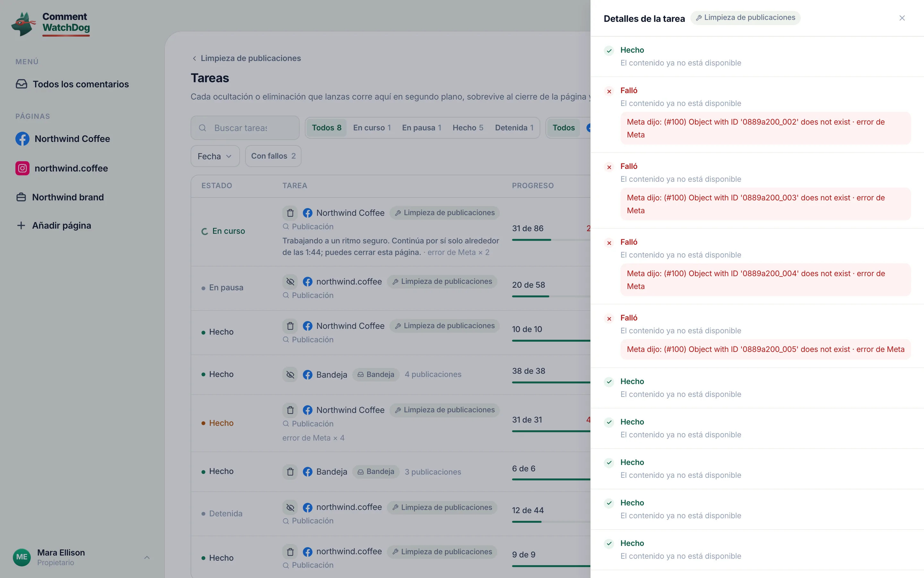924x578 pixels.
Task: Click the orange Hecho status in the 31 de 31 row
Action: pyautogui.click(x=221, y=423)
